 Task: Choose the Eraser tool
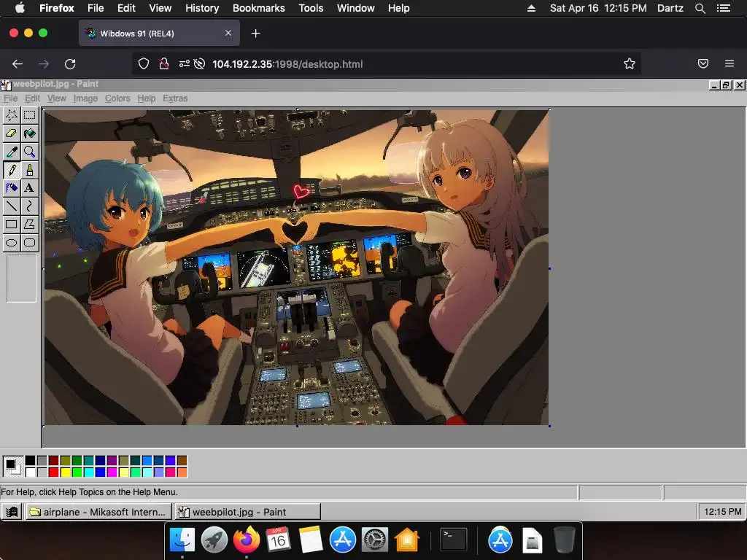point(12,133)
